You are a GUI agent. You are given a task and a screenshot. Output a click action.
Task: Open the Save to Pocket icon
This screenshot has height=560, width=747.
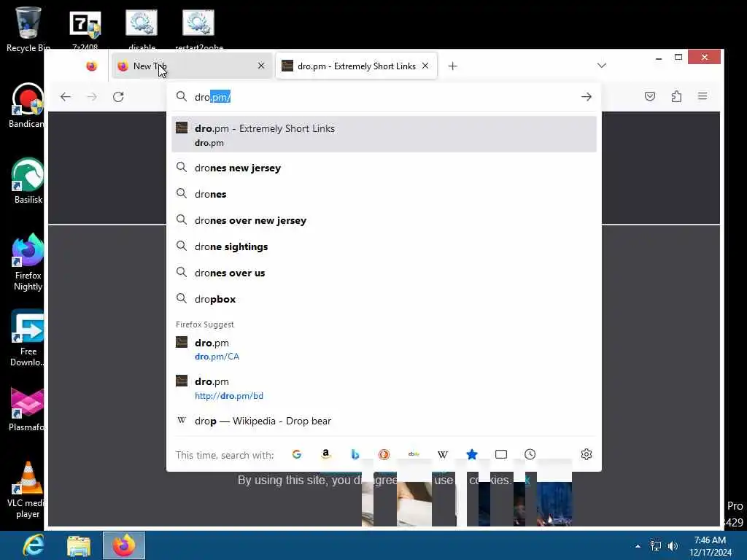coord(650,97)
